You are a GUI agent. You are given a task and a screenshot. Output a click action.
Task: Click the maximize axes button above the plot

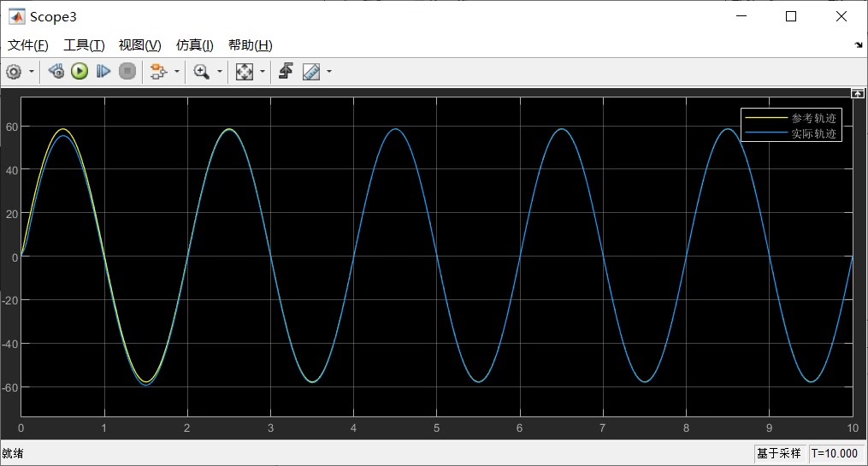[858, 93]
